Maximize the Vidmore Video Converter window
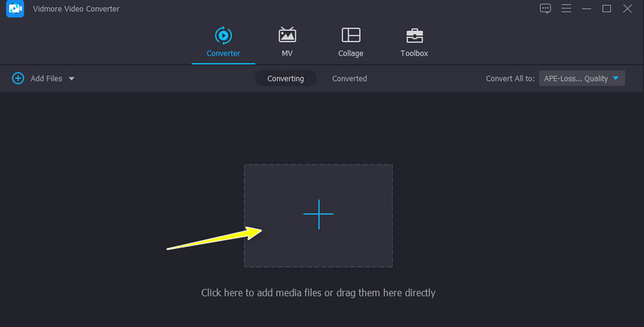This screenshot has width=644, height=327. click(x=607, y=9)
